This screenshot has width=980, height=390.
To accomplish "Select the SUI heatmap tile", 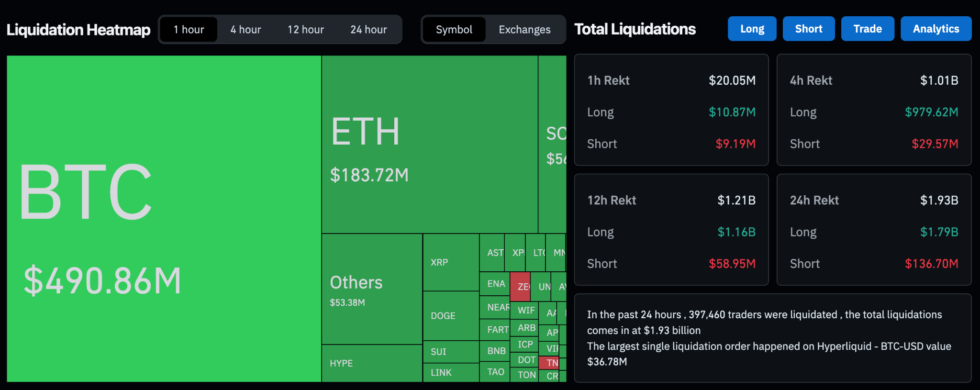I will click(x=451, y=352).
